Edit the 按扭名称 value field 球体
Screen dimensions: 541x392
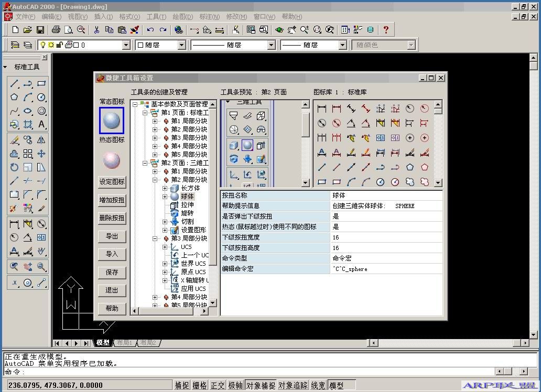tap(386, 195)
